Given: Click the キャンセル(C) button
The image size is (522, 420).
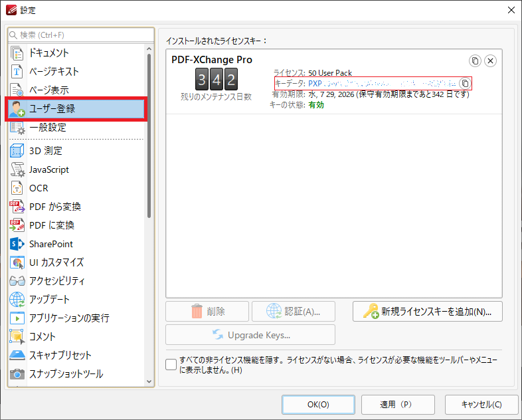Looking at the screenshot, I should [481, 405].
